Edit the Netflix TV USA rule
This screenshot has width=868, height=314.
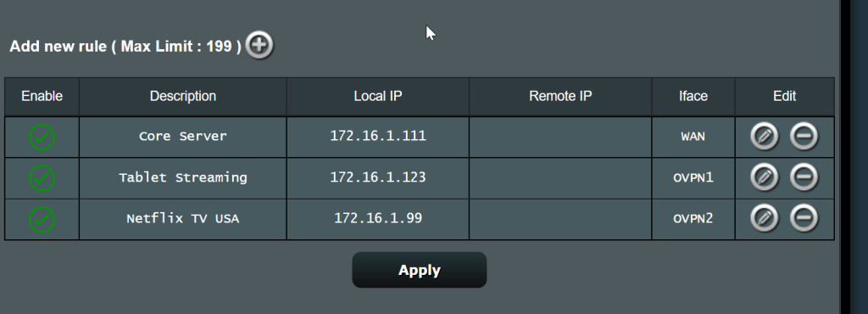pyautogui.click(x=764, y=218)
